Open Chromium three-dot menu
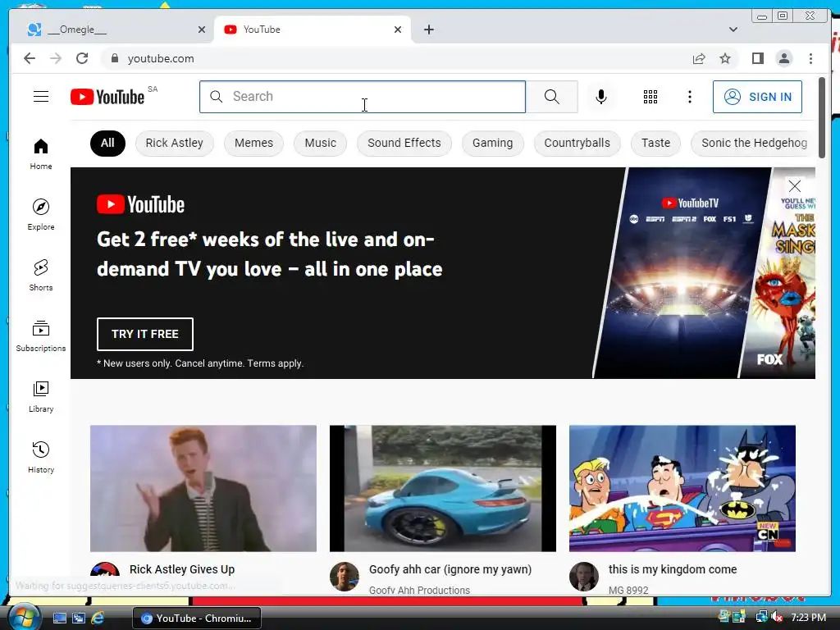The height and width of the screenshot is (630, 840). [810, 58]
